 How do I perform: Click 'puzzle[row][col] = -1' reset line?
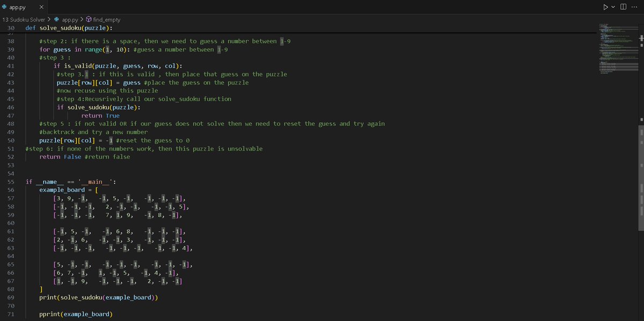pyautogui.click(x=76, y=140)
